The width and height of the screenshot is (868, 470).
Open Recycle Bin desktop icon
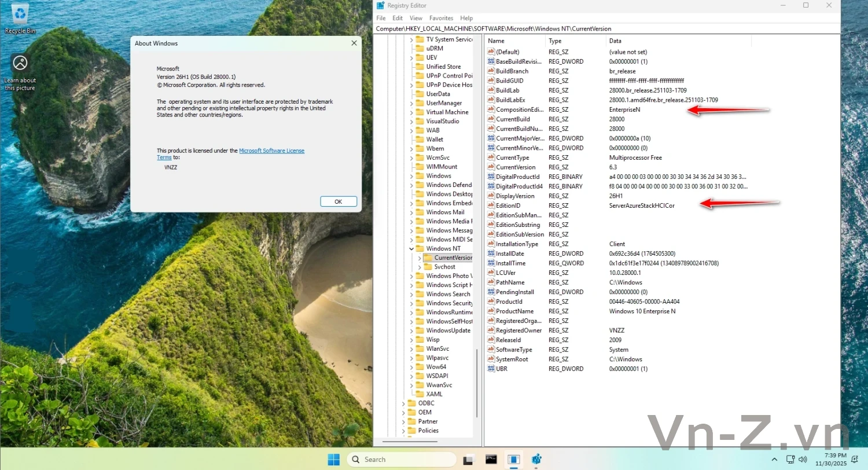[x=20, y=14]
